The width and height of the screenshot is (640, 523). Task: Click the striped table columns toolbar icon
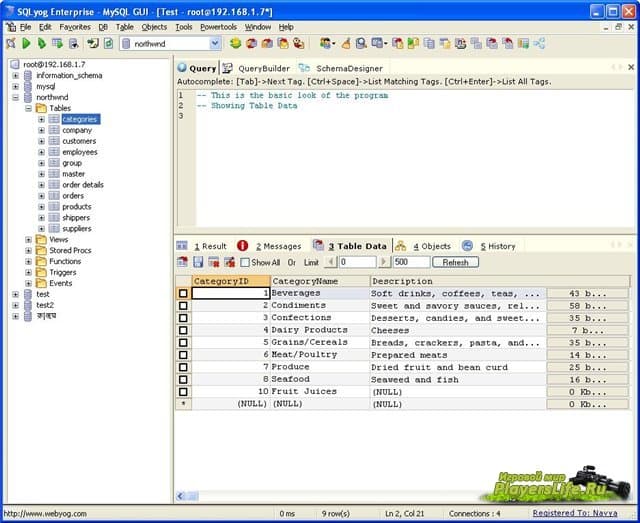523,43
